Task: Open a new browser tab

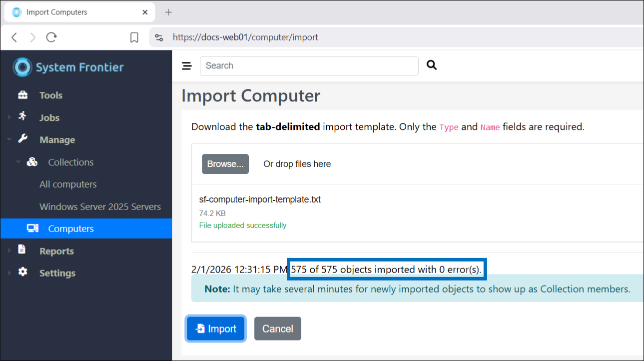Action: click(x=168, y=12)
